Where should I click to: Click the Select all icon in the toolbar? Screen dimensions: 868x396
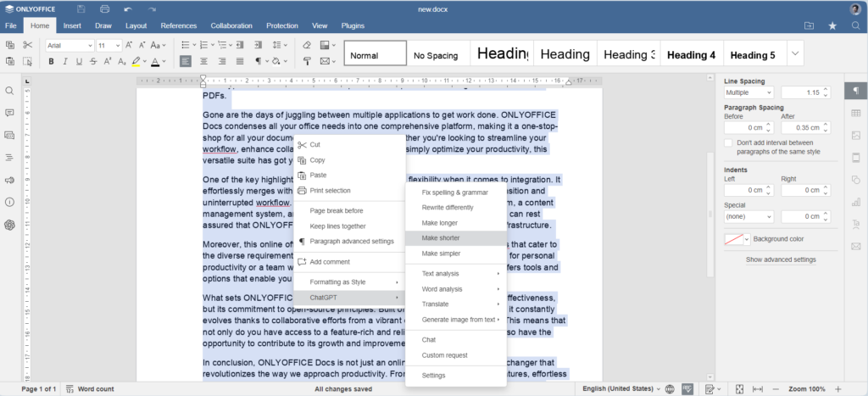28,61
